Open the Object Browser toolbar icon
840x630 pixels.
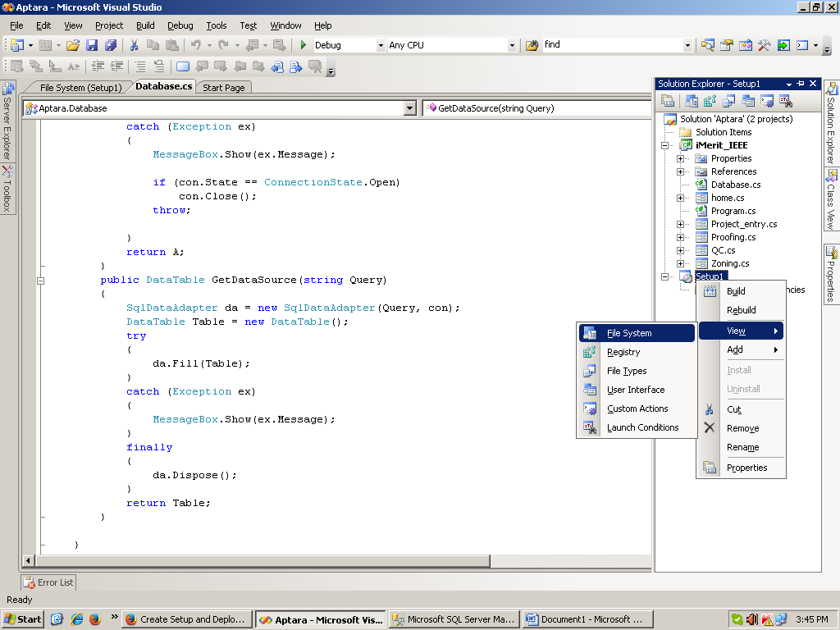[745, 46]
